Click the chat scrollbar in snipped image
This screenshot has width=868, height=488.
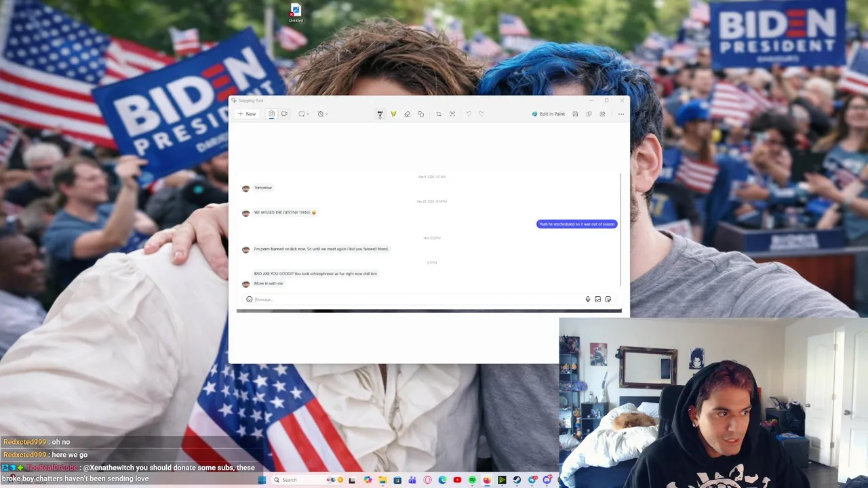620,230
